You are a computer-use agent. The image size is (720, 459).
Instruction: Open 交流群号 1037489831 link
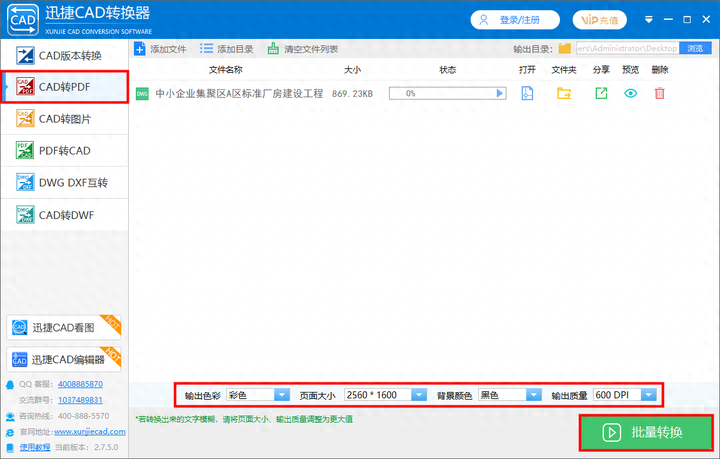[x=80, y=400]
